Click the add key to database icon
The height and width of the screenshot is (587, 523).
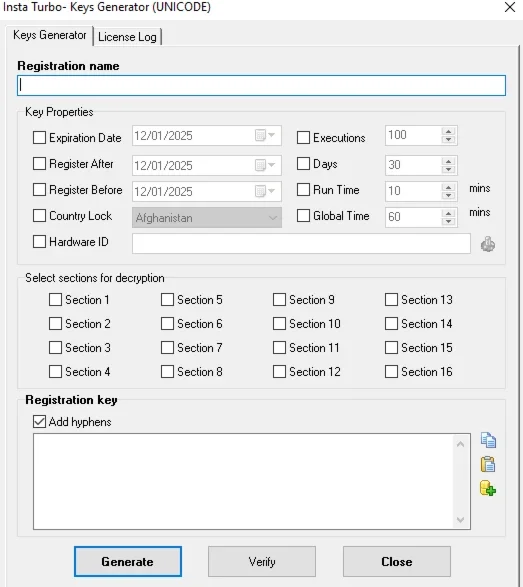click(x=488, y=489)
